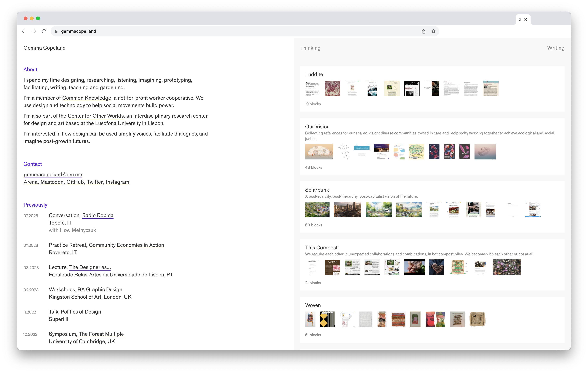Screen dimensions: 588x373
Task: Click the share icon in address bar
Action: (x=424, y=31)
